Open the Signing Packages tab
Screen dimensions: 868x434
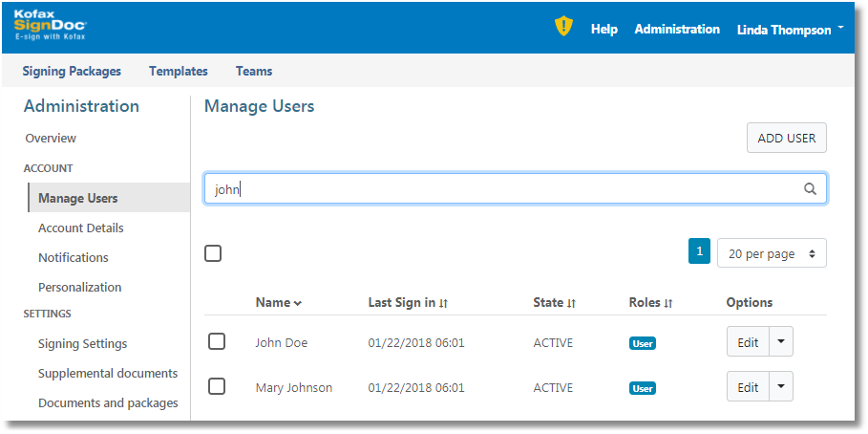72,71
